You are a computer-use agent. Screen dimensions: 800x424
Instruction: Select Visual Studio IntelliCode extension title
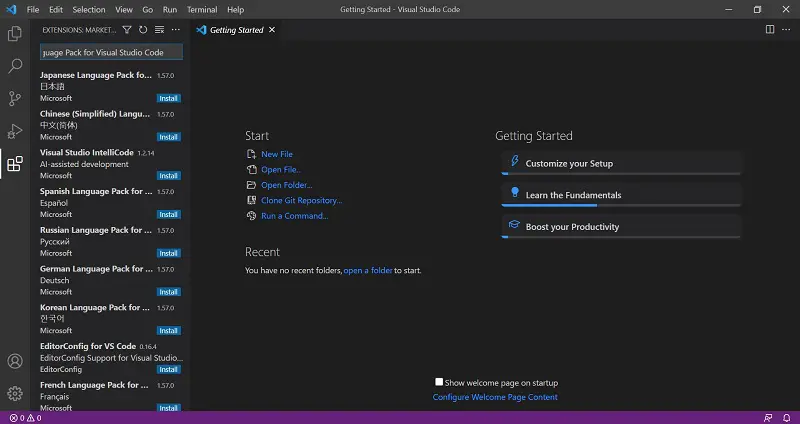(x=87, y=153)
